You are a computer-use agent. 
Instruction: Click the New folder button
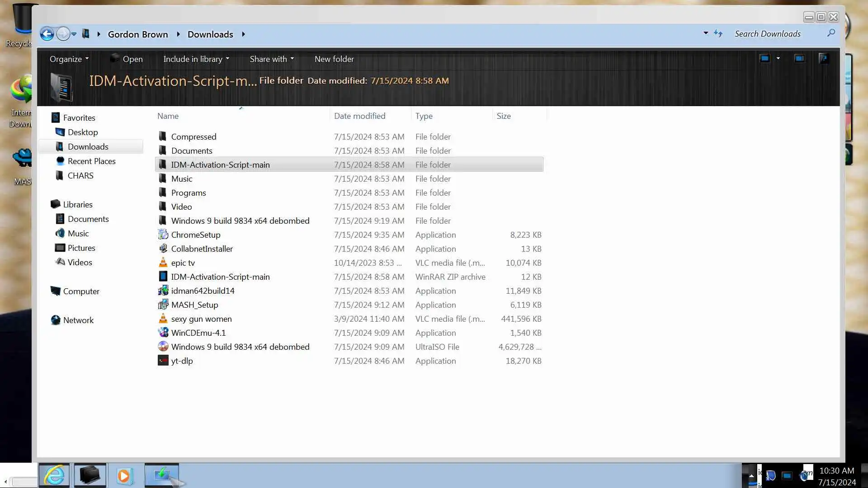(x=334, y=59)
